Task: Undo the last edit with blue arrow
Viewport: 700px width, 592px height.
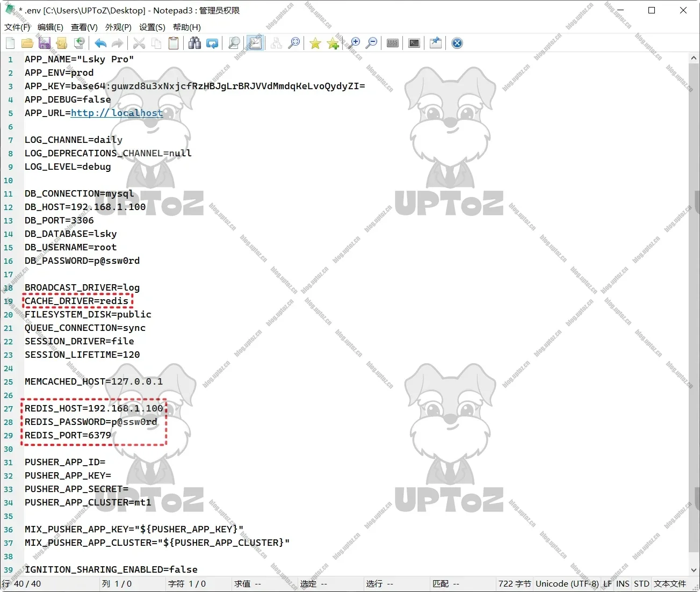Action: [100, 44]
